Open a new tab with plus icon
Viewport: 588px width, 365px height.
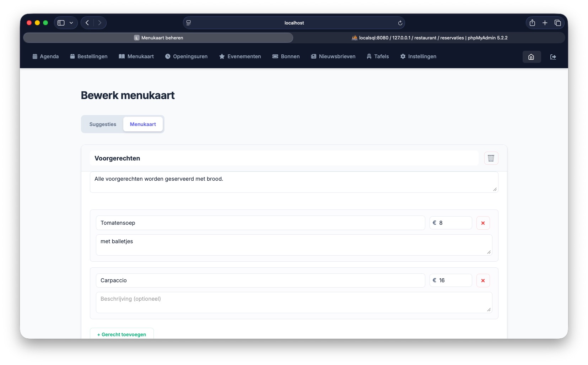pyautogui.click(x=545, y=23)
